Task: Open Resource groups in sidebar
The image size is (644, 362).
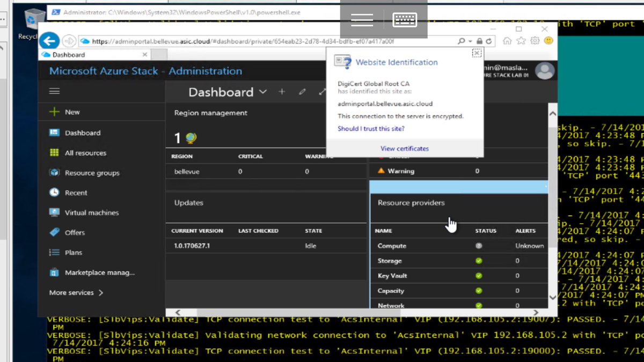Action: 92,173
